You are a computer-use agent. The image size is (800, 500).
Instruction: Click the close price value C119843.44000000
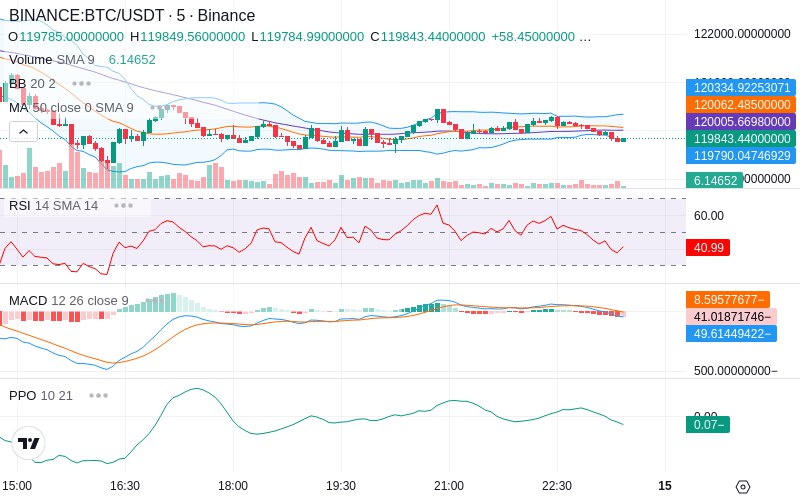click(x=428, y=37)
